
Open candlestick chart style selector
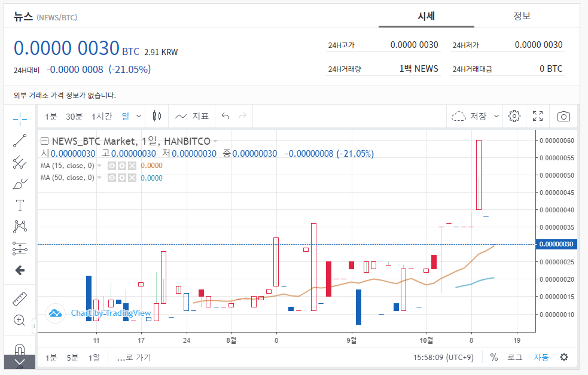click(x=157, y=116)
